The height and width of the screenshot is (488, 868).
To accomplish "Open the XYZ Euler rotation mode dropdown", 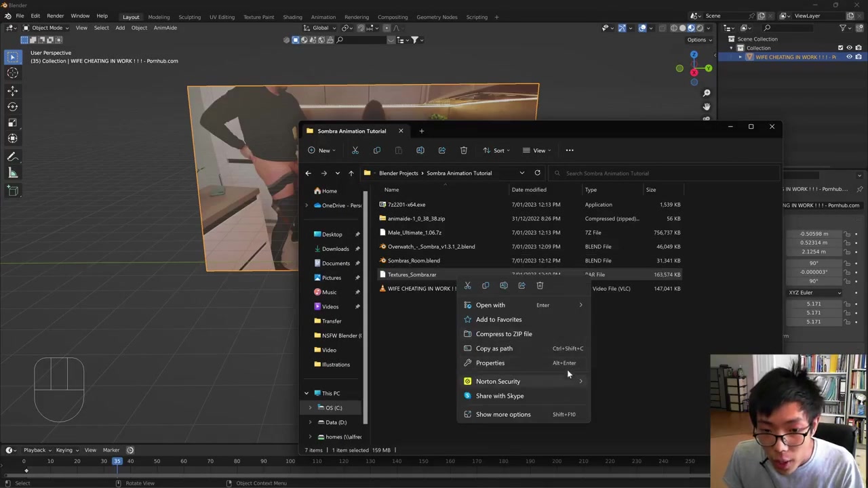I will tap(814, 293).
